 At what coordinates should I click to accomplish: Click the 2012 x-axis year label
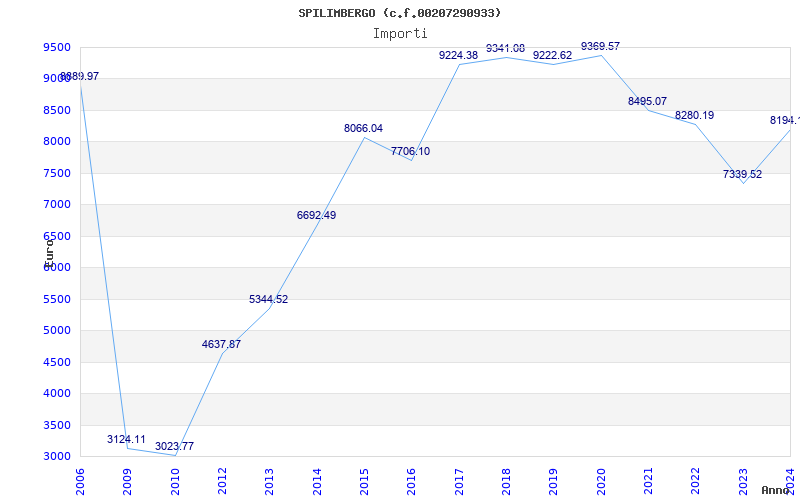pyautogui.click(x=222, y=482)
